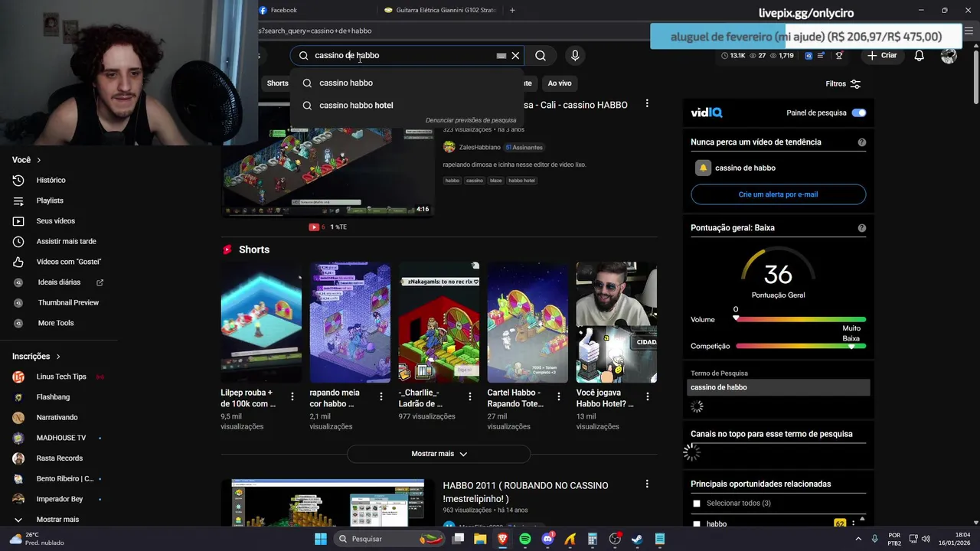Click the vidIQ trophy icon

[x=839, y=56]
